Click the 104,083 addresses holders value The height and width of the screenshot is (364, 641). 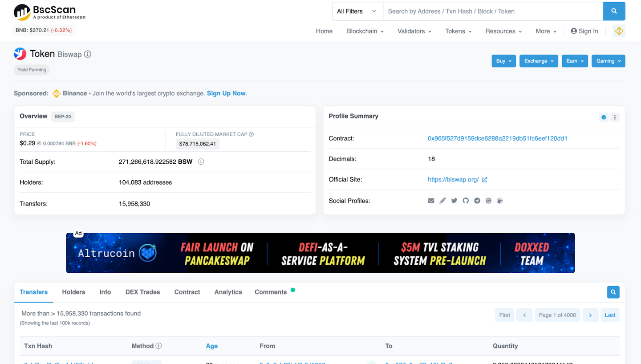(x=145, y=182)
